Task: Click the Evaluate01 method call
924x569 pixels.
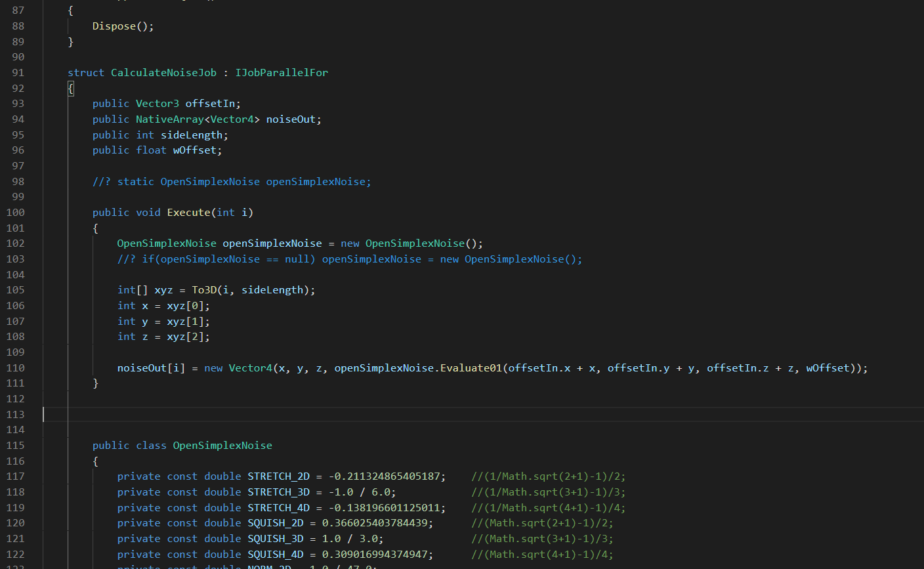Action: (471, 368)
